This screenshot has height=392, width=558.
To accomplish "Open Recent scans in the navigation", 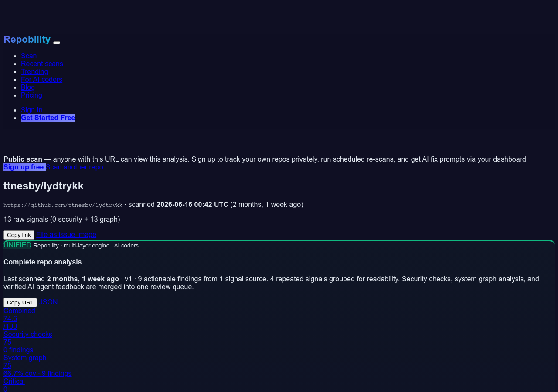I will pyautogui.click(x=42, y=64).
